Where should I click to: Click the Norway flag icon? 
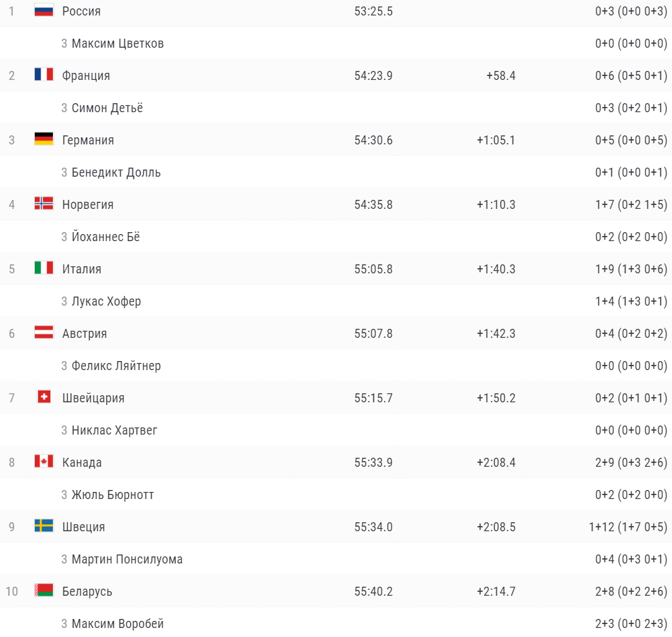[44, 204]
